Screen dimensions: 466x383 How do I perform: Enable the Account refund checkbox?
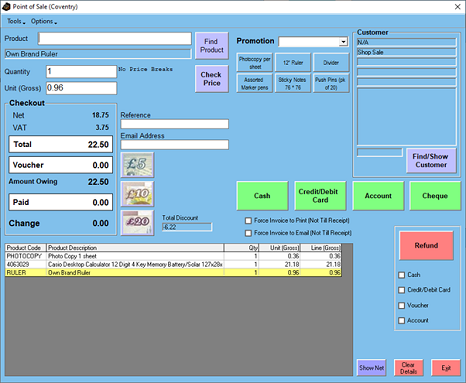click(x=402, y=321)
